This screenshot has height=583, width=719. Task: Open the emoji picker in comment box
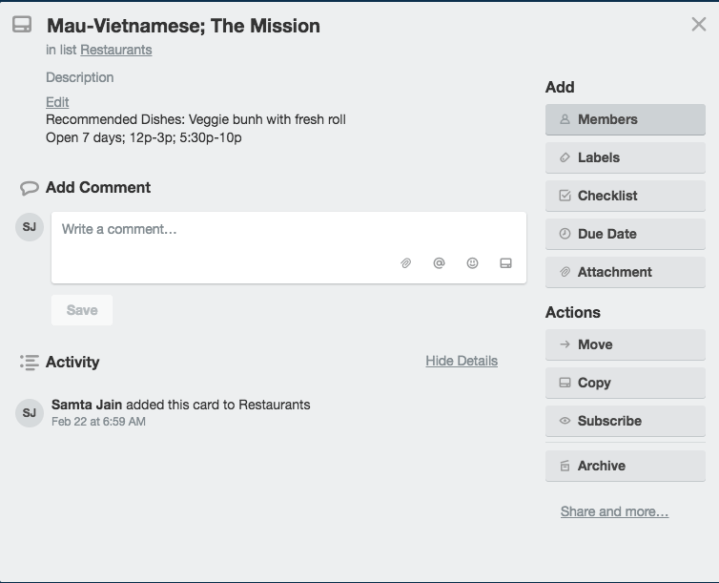(x=472, y=263)
